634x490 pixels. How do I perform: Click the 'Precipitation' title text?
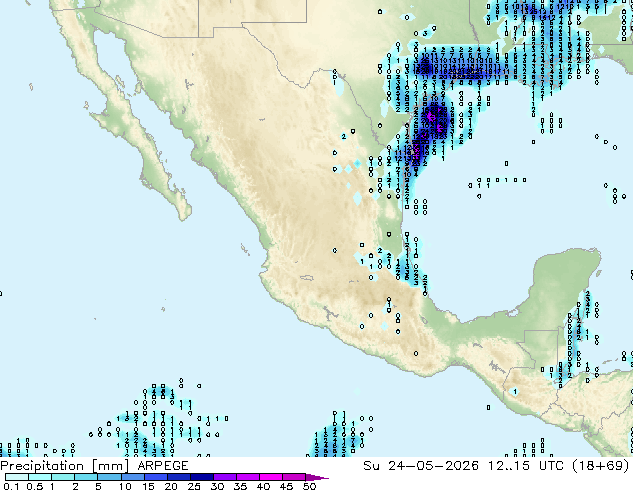(42, 466)
